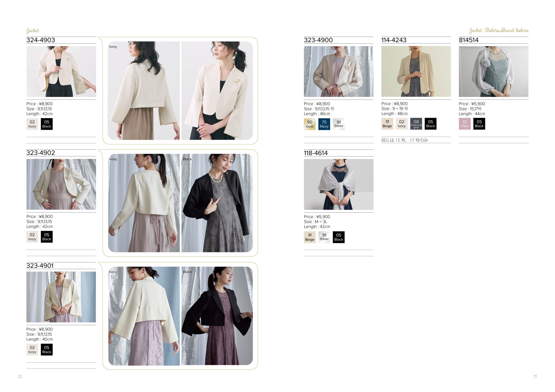Select 02 Ivory swatch for 114-4243
555x392 pixels.
coord(402,124)
